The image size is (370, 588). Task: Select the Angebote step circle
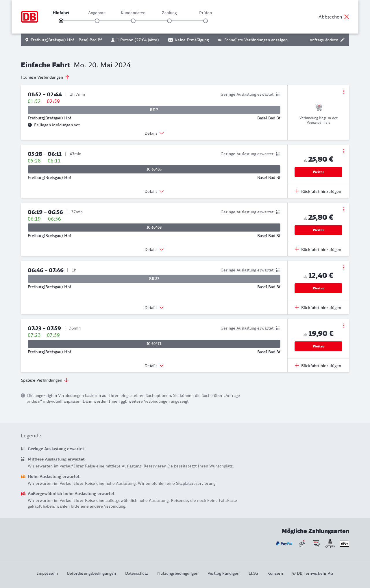(x=97, y=21)
